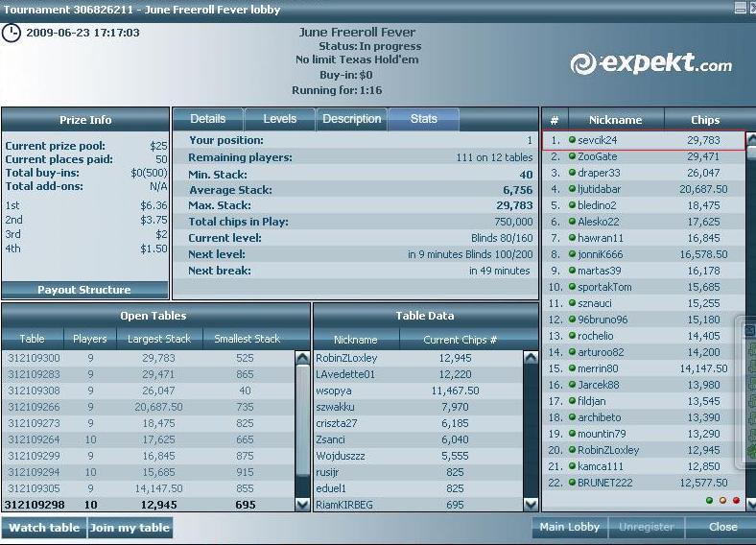Click the restore window icon in the title bar
This screenshot has width=756, height=545.
click(x=740, y=8)
